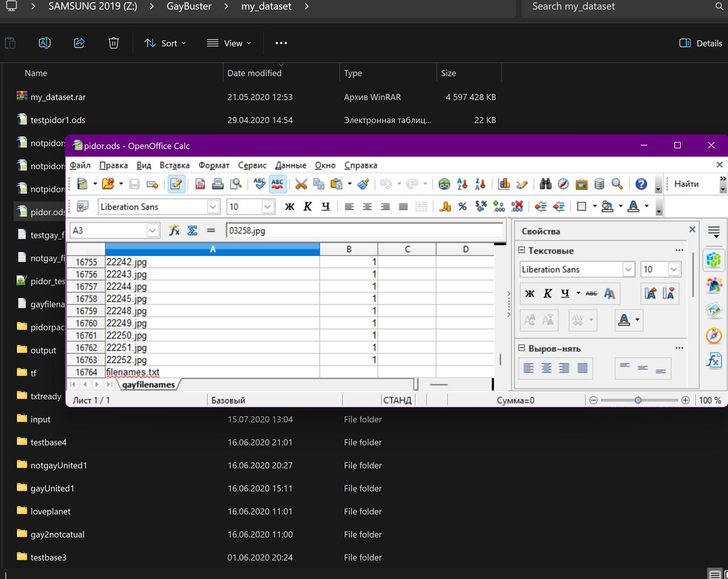
Task: Open Data Sources database icon
Action: [599, 184]
